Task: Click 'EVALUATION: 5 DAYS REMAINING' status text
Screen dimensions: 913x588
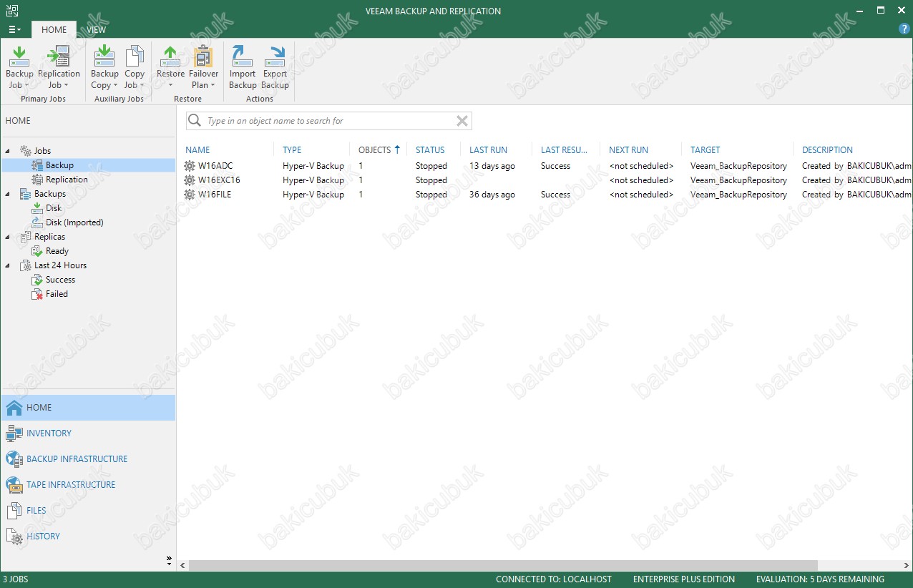Action: tap(820, 579)
